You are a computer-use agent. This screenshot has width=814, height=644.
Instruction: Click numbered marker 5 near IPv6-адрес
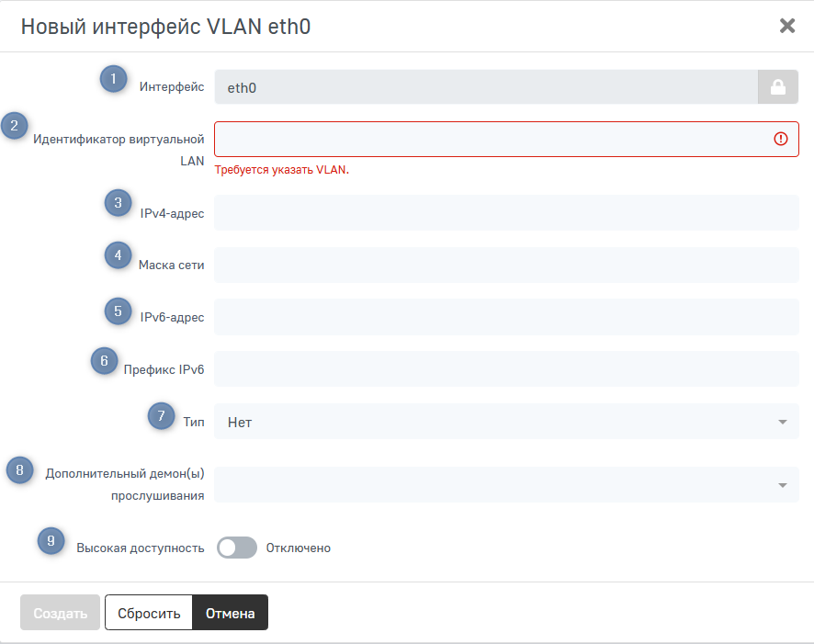point(118,311)
